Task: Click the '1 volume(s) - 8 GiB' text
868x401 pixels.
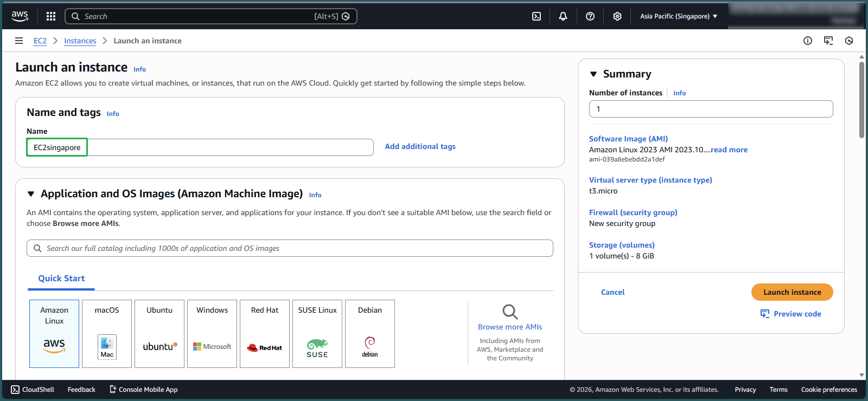Action: [622, 256]
